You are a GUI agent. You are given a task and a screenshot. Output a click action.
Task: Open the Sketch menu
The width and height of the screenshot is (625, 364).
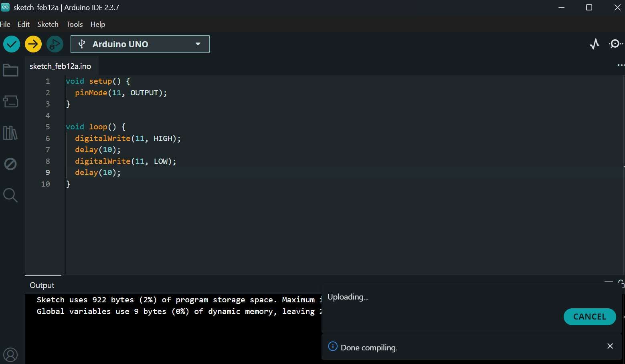(x=48, y=24)
